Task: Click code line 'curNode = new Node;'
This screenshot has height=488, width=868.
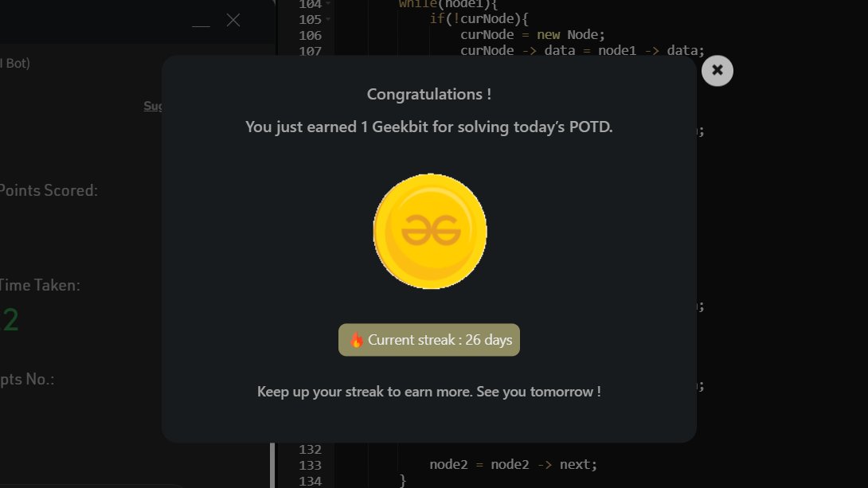Action: [x=533, y=35]
